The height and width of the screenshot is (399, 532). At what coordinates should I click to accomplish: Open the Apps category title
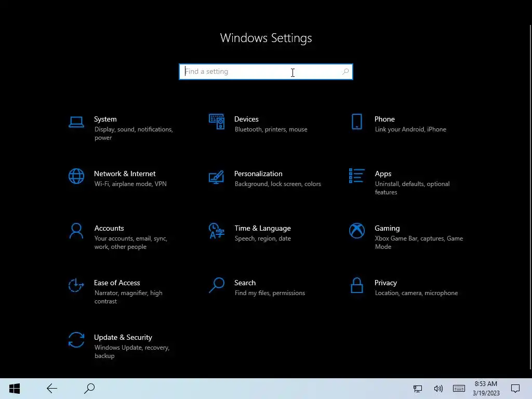[x=383, y=174]
